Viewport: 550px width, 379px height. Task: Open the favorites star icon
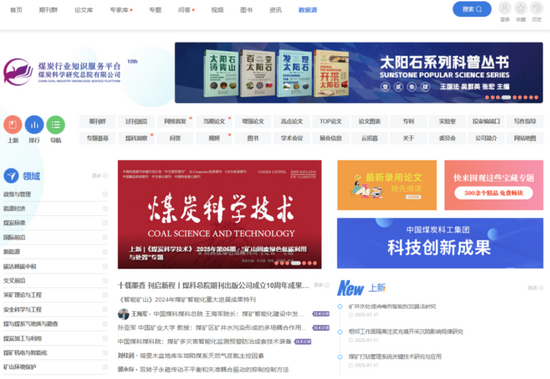pos(521,8)
